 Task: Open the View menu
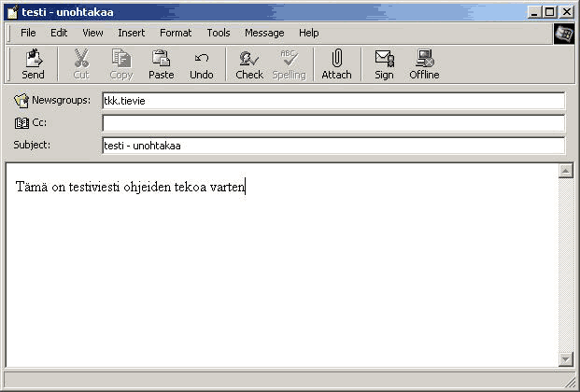click(92, 33)
